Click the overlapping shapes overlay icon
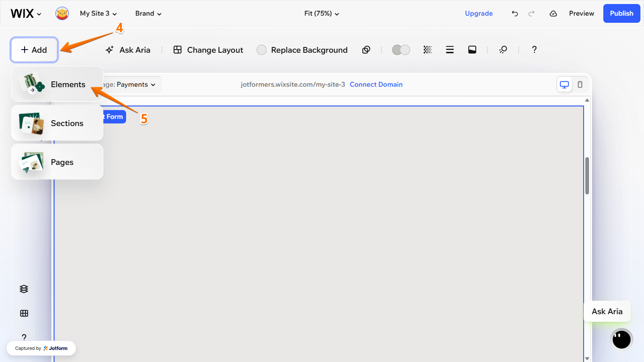 pyautogui.click(x=366, y=50)
